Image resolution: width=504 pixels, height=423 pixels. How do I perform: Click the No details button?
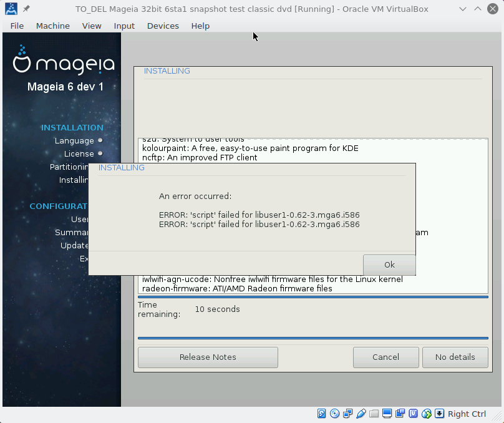(455, 357)
